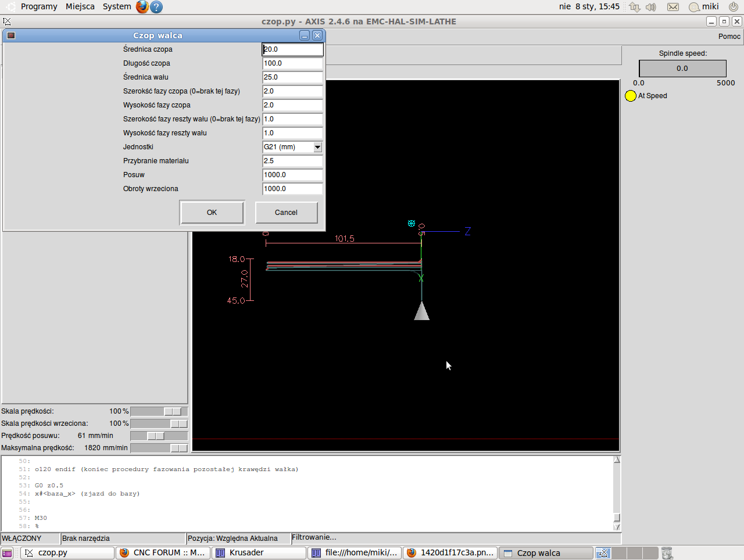The image size is (744, 560).
Task: Click the G-code scrollbar up arrow
Action: coord(617,460)
